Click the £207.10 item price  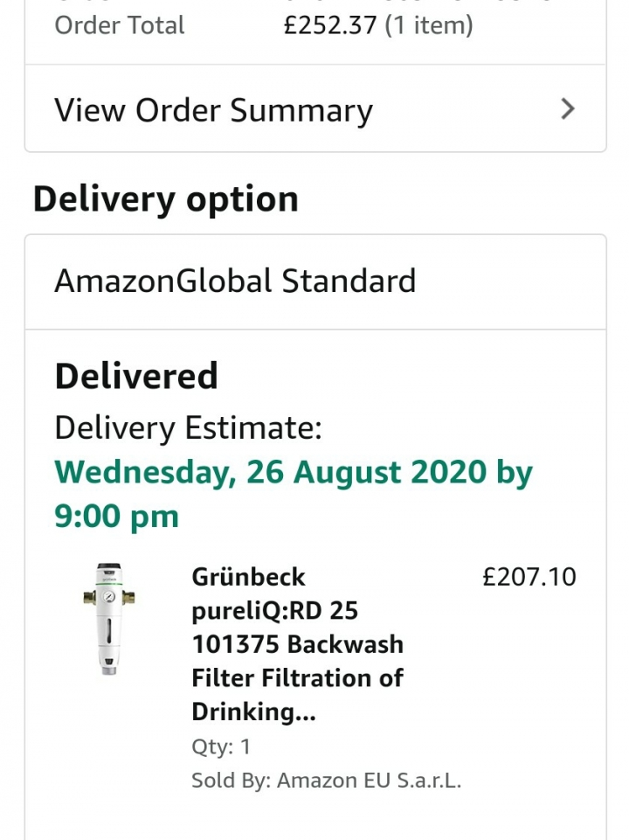point(529,577)
